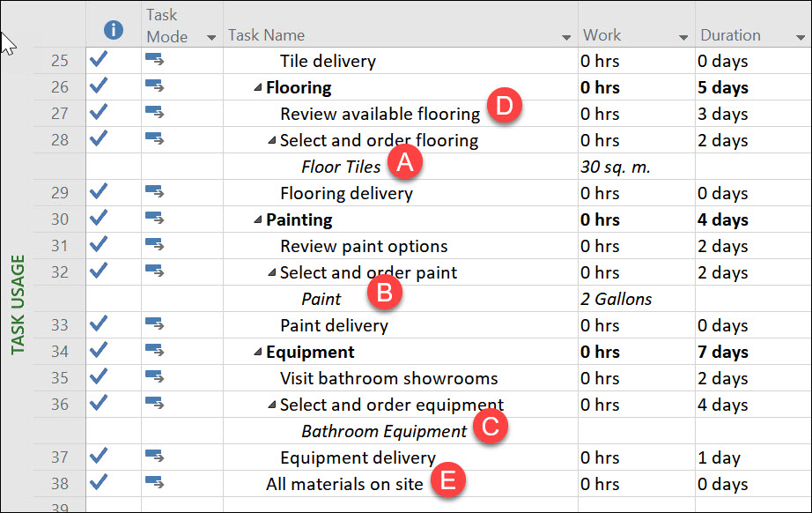This screenshot has height=513, width=812.
Task: Click auto-scheduled task mode icon for row 29
Action: click(154, 192)
